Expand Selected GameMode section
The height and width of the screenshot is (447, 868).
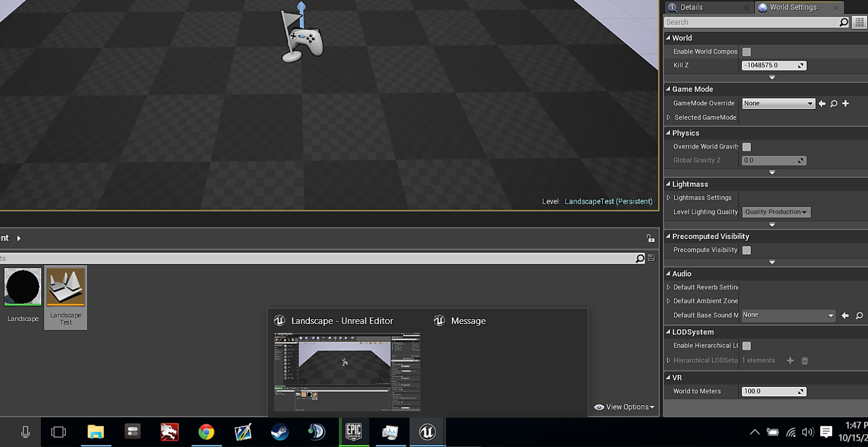[669, 118]
